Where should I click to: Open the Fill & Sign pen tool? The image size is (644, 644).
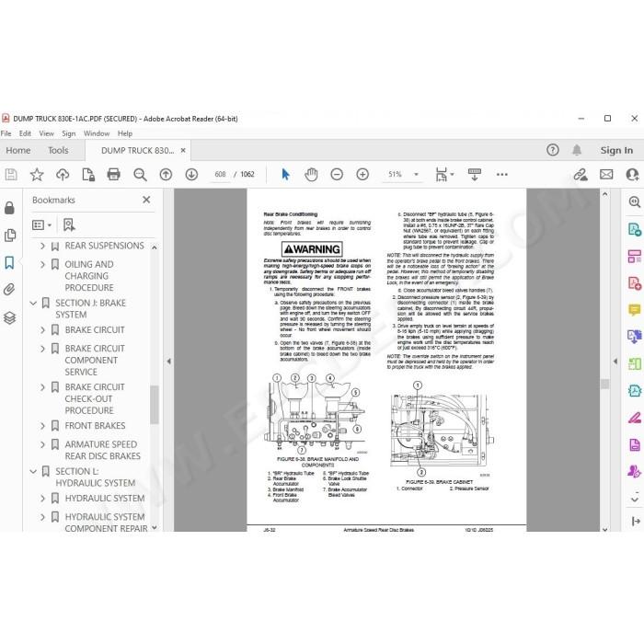point(634,419)
